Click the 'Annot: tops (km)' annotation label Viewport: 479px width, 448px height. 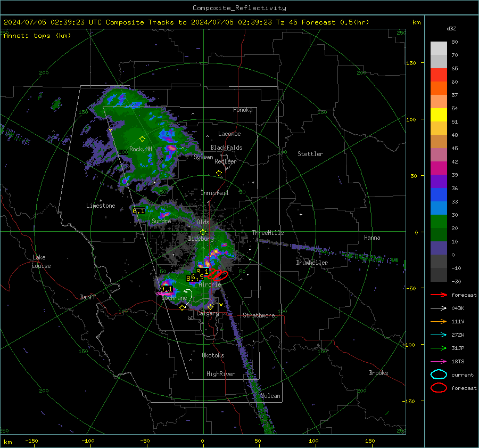pyautogui.click(x=37, y=36)
